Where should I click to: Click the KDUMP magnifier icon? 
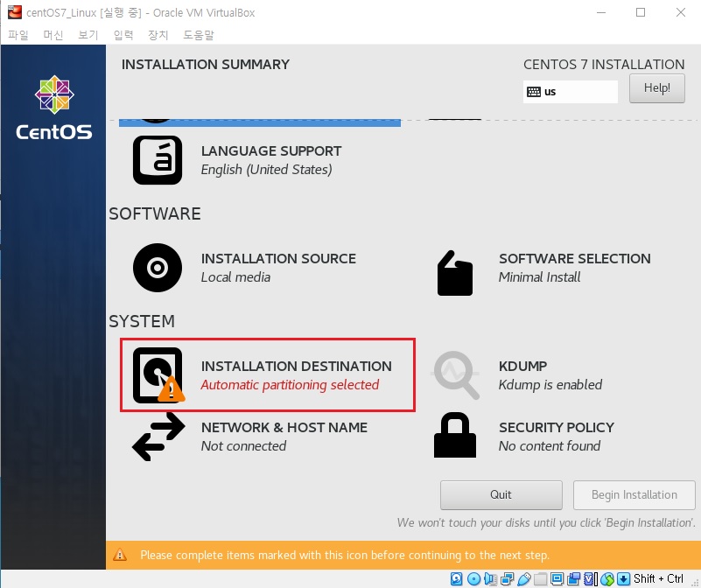[x=456, y=374]
